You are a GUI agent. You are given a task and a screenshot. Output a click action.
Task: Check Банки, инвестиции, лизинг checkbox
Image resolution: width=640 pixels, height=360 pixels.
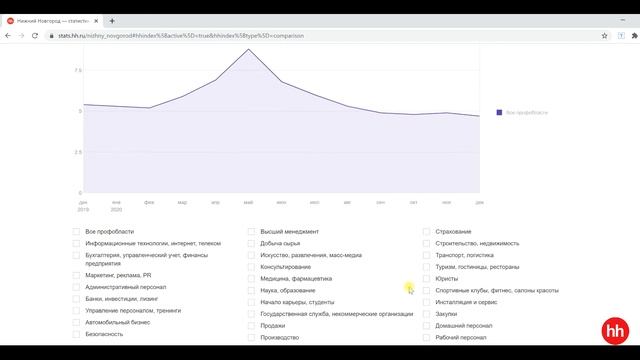pos(76,299)
